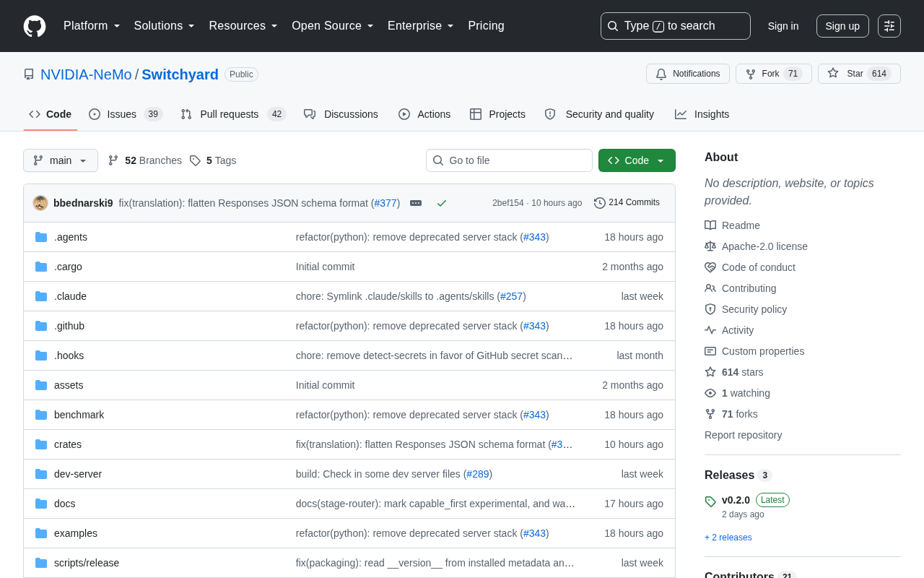Open the Platform dropdown menu
The height and width of the screenshot is (578, 924).
point(92,26)
